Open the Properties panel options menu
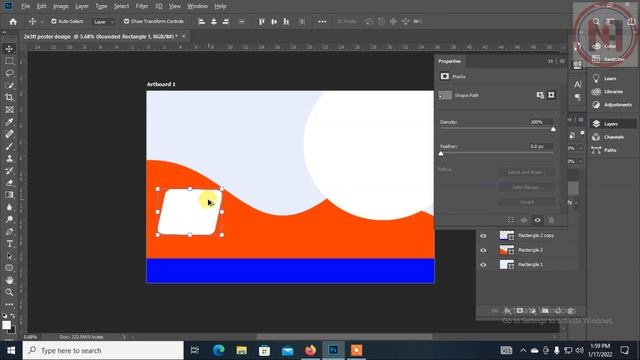This screenshot has width=640, height=360. coord(562,61)
